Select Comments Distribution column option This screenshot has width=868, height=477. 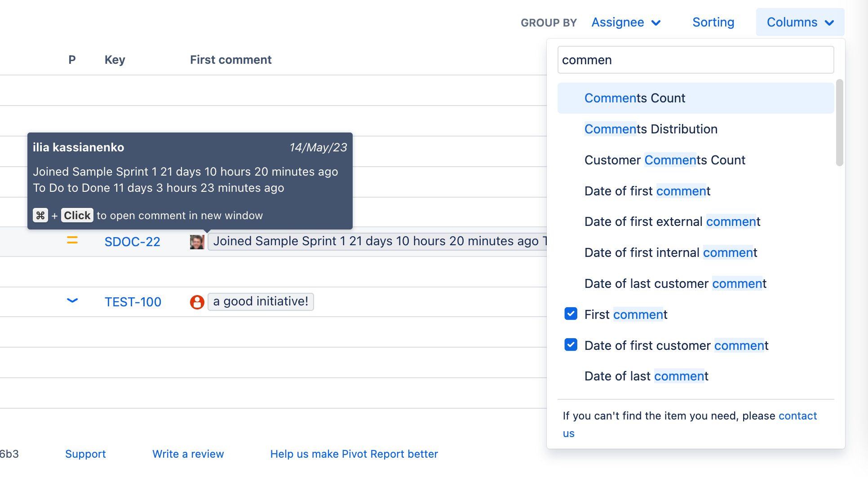[x=695, y=129]
